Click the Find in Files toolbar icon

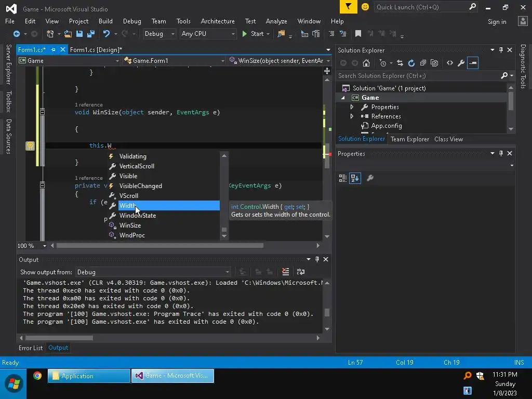(281, 34)
